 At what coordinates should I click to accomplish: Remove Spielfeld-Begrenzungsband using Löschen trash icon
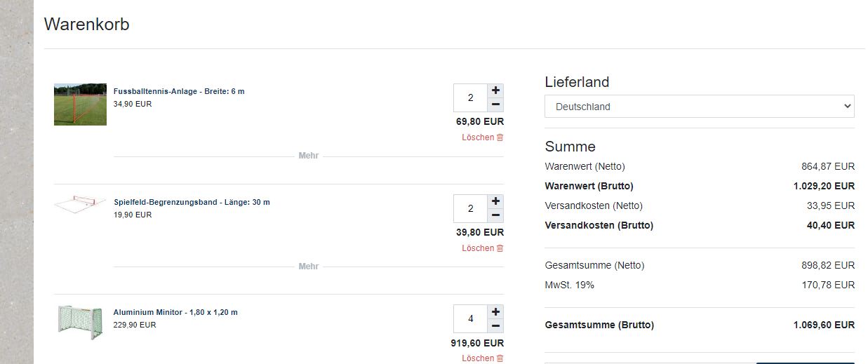tap(500, 248)
